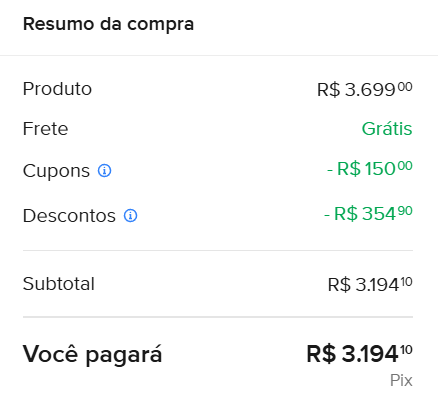Select the Frete label
The image size is (438, 394).
click(x=45, y=129)
